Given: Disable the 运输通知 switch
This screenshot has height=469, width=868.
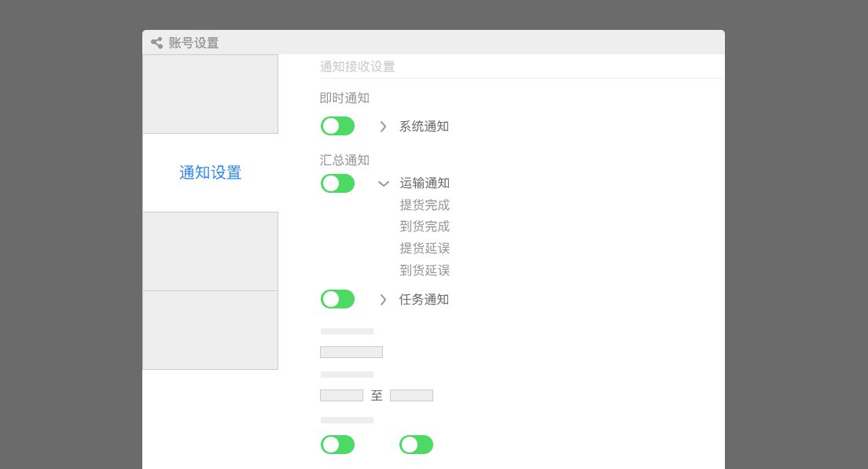Looking at the screenshot, I should click(337, 183).
